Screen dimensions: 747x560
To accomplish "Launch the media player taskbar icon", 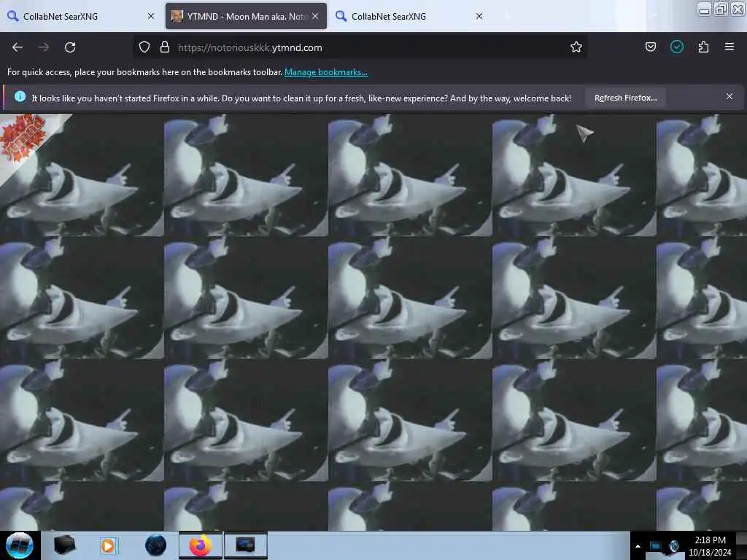I will (109, 545).
